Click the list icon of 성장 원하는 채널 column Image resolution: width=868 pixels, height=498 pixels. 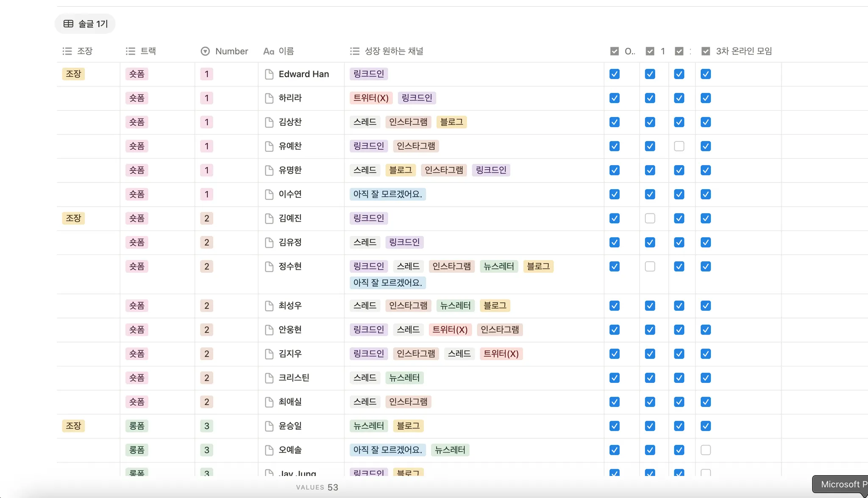tap(354, 51)
